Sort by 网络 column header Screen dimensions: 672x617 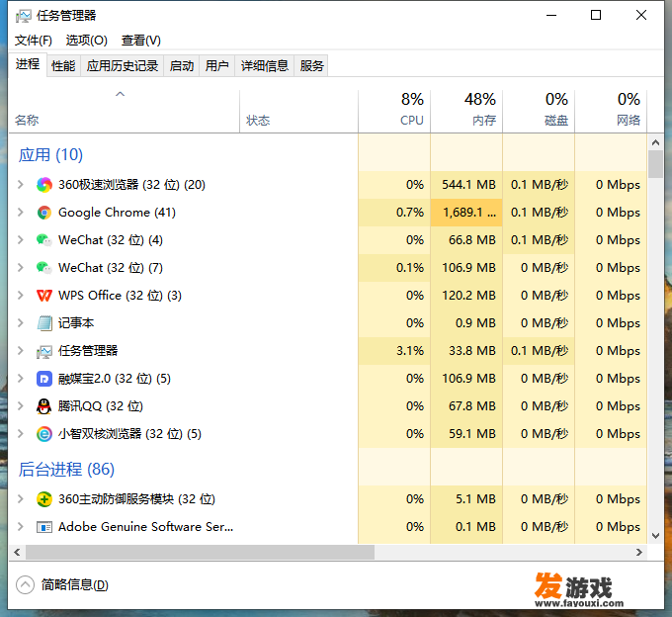(x=611, y=111)
